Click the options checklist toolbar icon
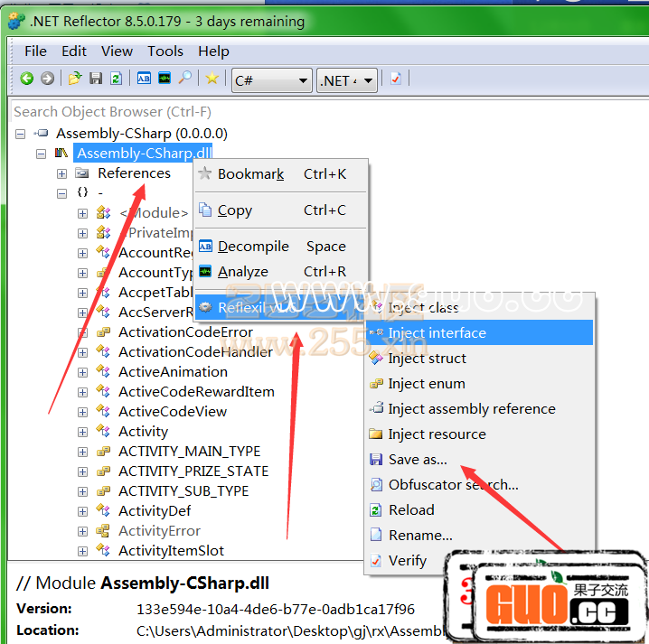Screen dimensions: 649x644 tap(396, 79)
